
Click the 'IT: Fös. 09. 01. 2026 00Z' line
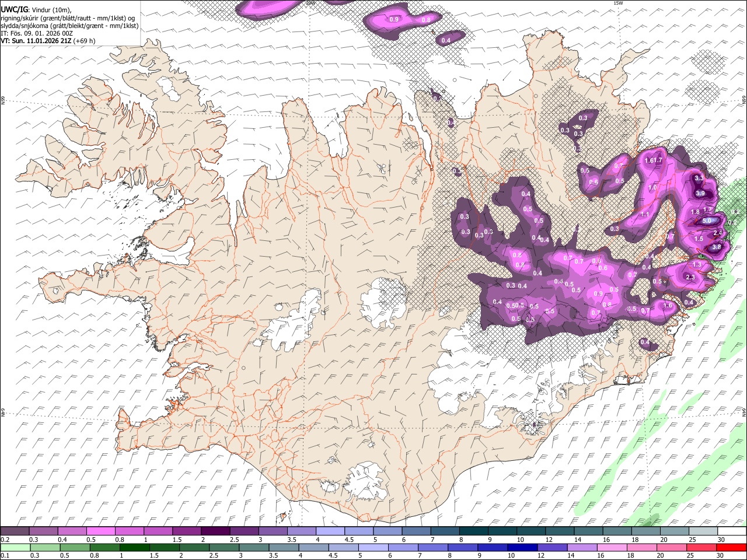(x=37, y=33)
